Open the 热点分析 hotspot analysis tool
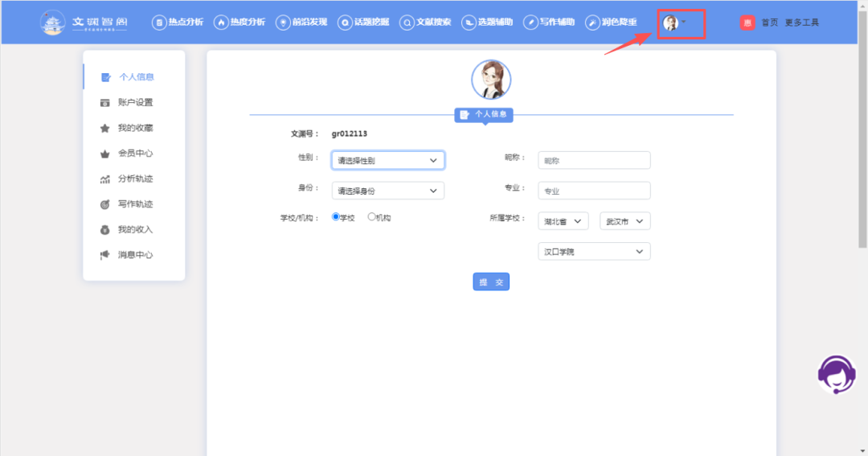 coord(159,23)
